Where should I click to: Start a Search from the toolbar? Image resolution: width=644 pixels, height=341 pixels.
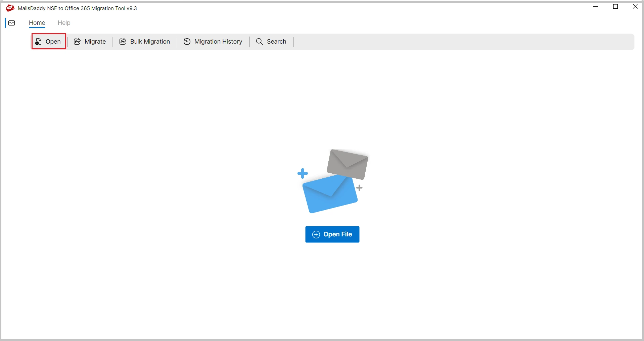click(x=271, y=41)
